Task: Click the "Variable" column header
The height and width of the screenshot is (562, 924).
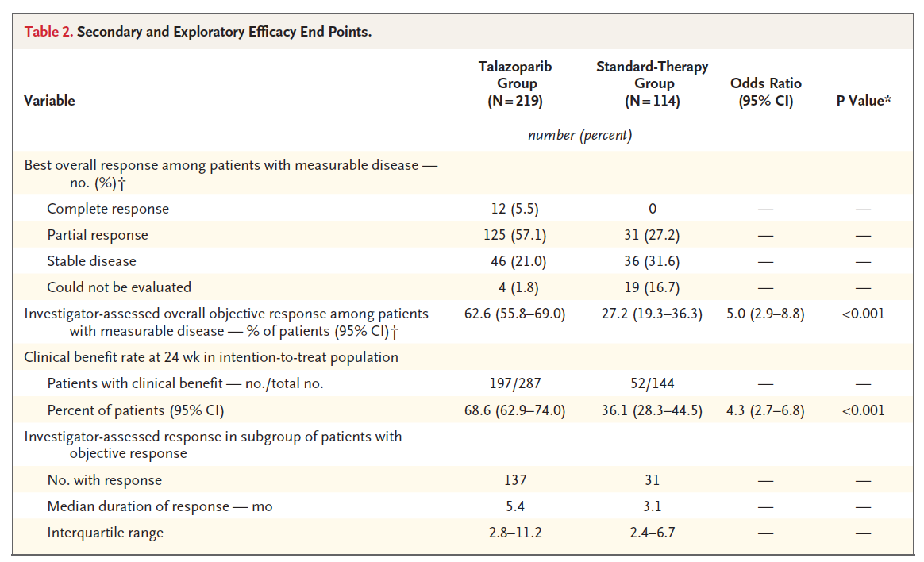Action: tap(49, 101)
